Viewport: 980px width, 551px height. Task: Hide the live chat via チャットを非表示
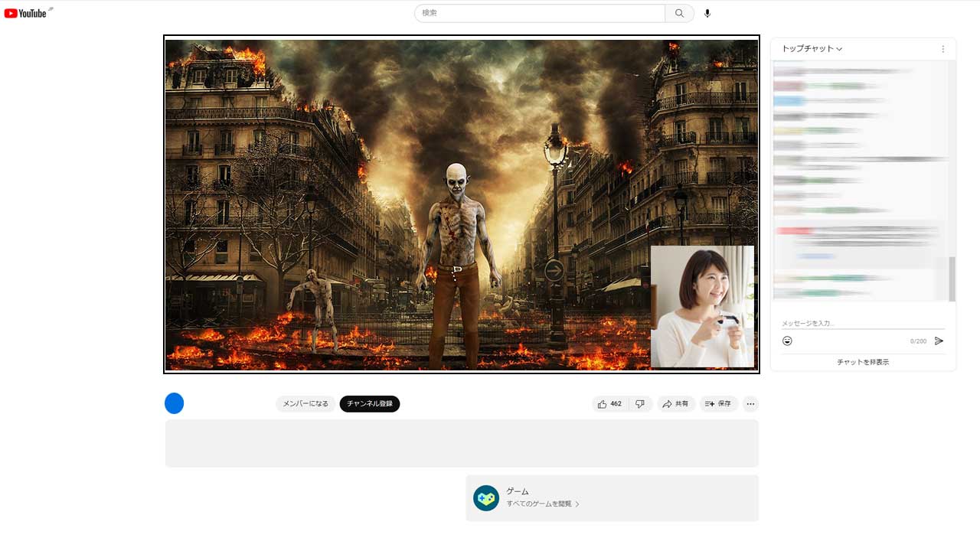point(863,362)
